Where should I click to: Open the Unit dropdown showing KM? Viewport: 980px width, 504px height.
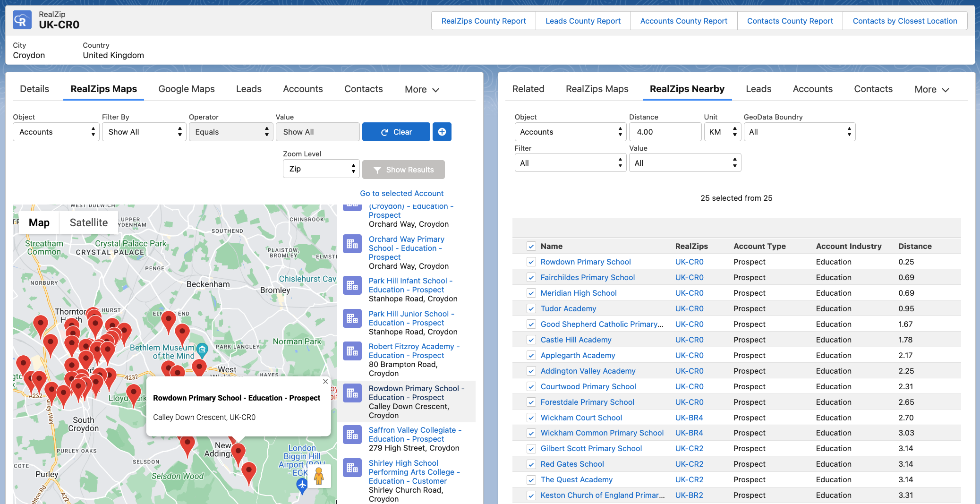pyautogui.click(x=722, y=132)
